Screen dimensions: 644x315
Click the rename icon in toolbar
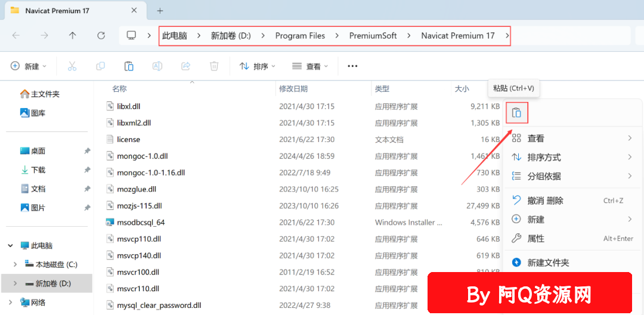157,66
